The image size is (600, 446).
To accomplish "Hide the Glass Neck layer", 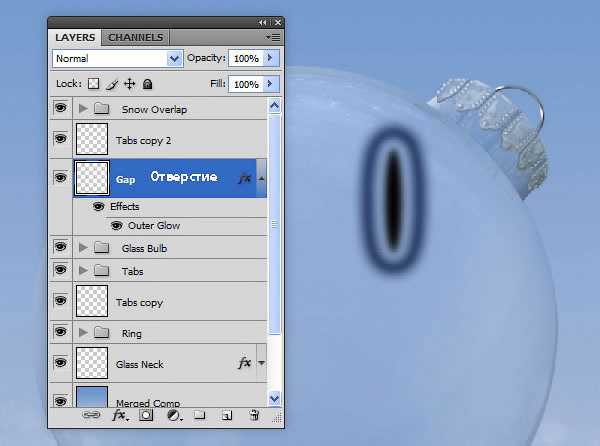I will click(x=60, y=362).
